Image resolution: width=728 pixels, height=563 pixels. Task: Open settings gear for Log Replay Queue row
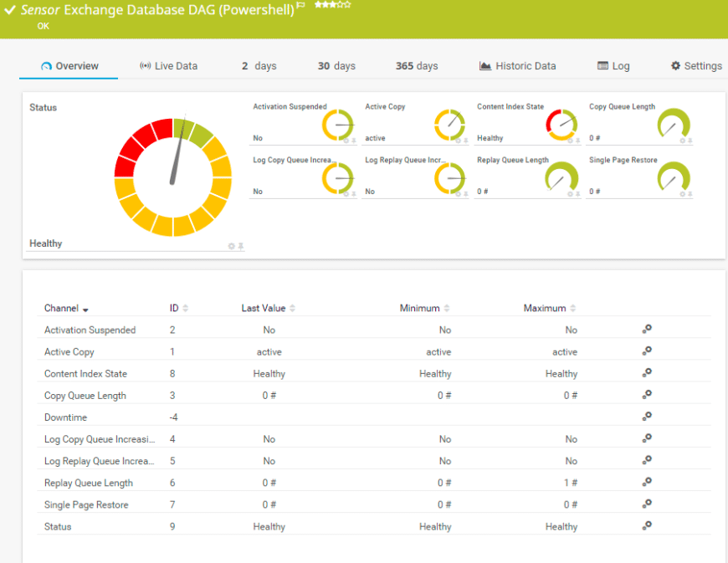click(x=647, y=460)
